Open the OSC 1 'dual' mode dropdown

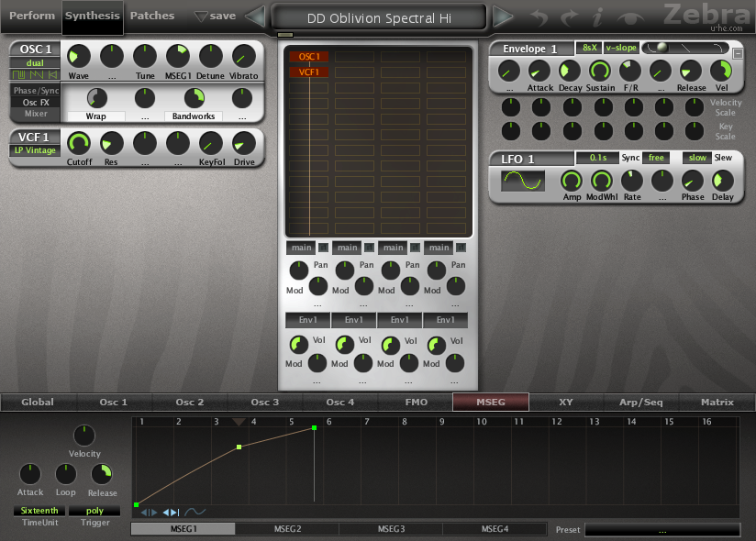point(35,62)
